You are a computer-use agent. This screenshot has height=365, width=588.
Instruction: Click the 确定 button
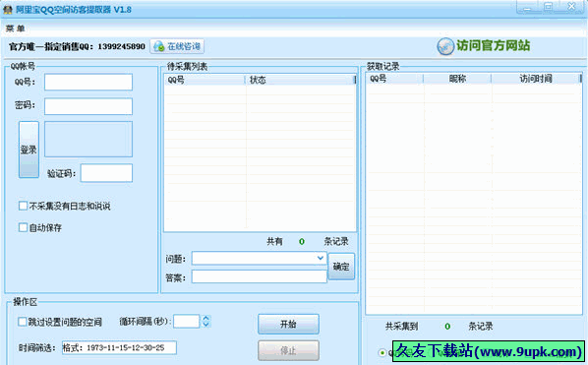click(341, 267)
